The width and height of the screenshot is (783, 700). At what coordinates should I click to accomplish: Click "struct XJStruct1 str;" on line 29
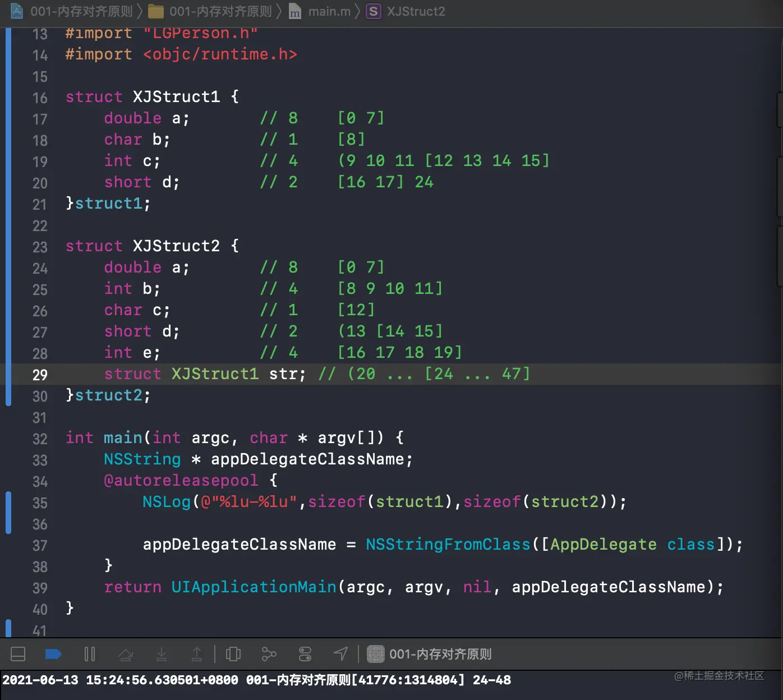205,374
